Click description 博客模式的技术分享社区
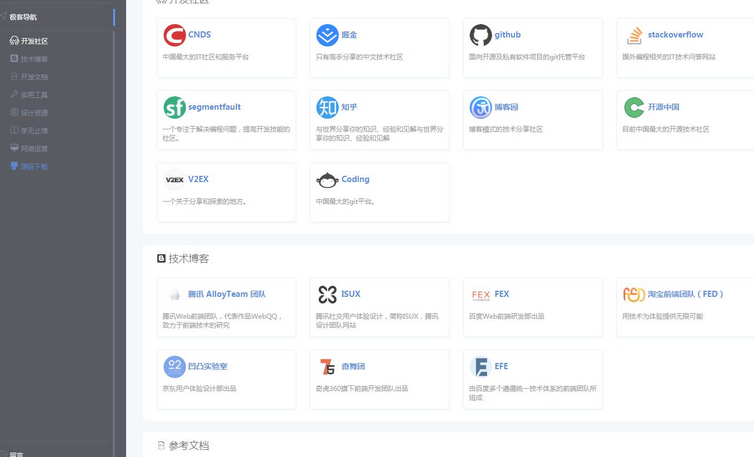Image resolution: width=754 pixels, height=457 pixels. coord(506,129)
